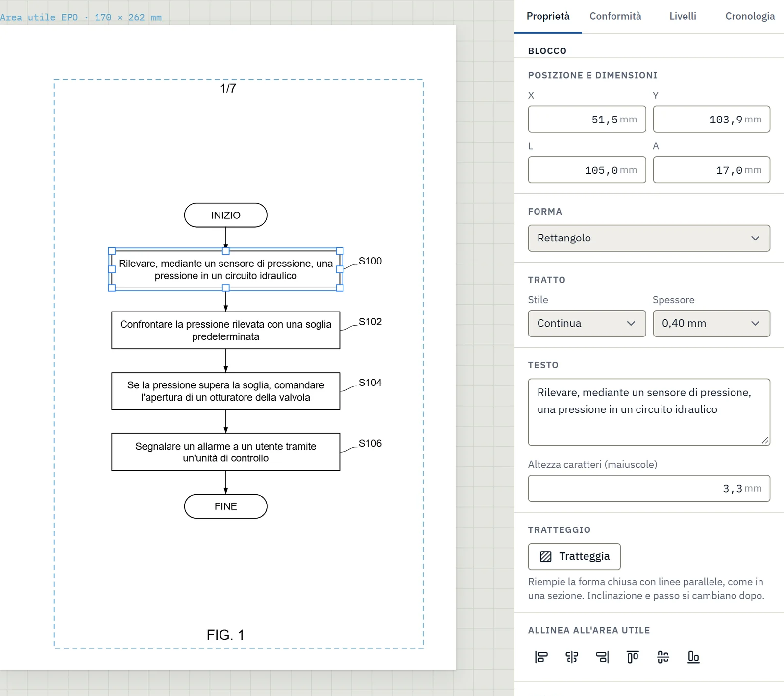This screenshot has width=784, height=696.
Task: Click the Testo block text area
Action: pos(649,412)
